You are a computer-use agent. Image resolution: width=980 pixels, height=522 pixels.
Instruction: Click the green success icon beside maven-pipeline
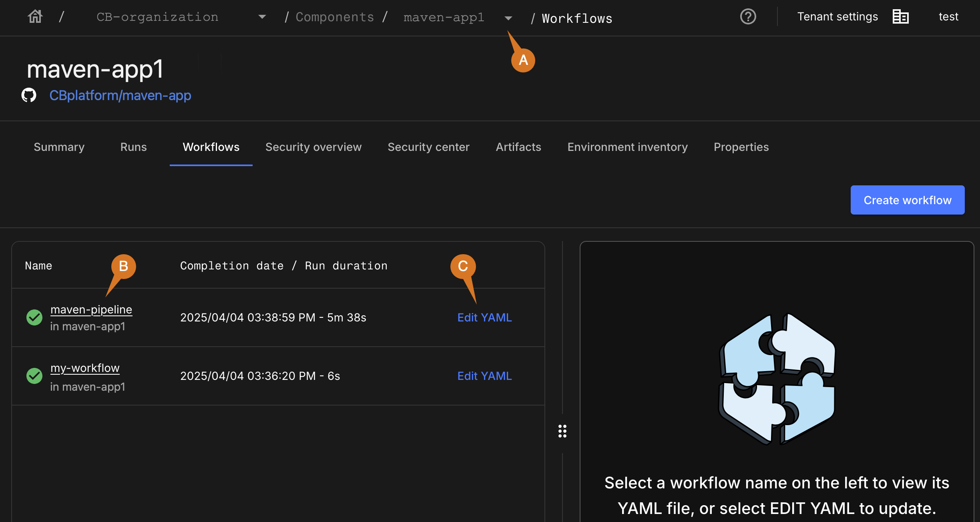click(34, 317)
